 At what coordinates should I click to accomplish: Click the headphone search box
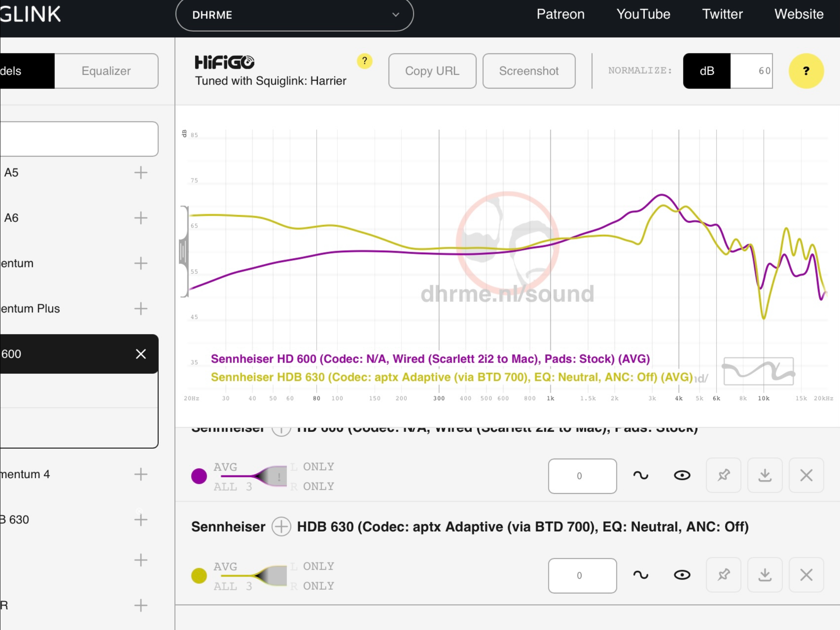79,139
